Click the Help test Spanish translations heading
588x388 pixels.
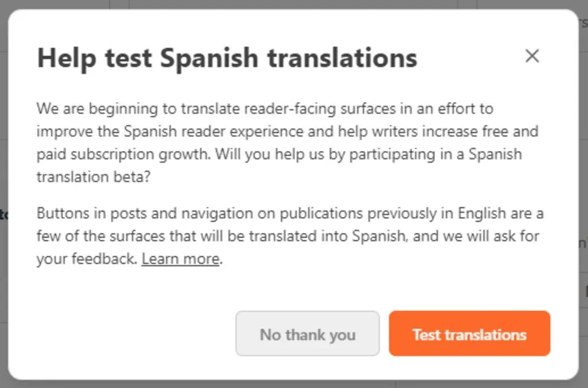click(x=227, y=58)
